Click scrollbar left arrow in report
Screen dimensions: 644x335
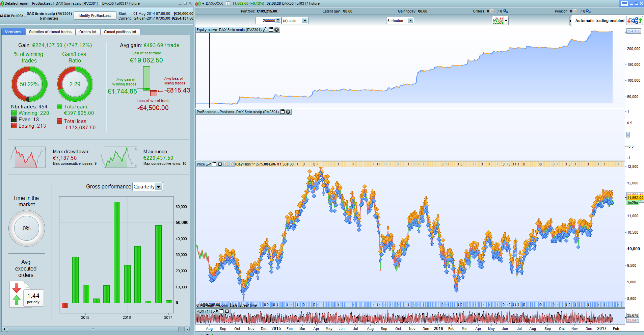tap(4, 329)
